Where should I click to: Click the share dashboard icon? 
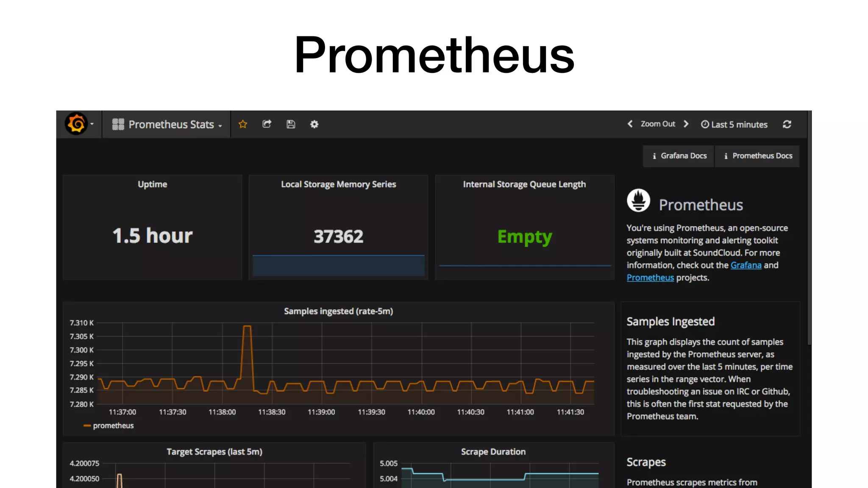click(267, 124)
